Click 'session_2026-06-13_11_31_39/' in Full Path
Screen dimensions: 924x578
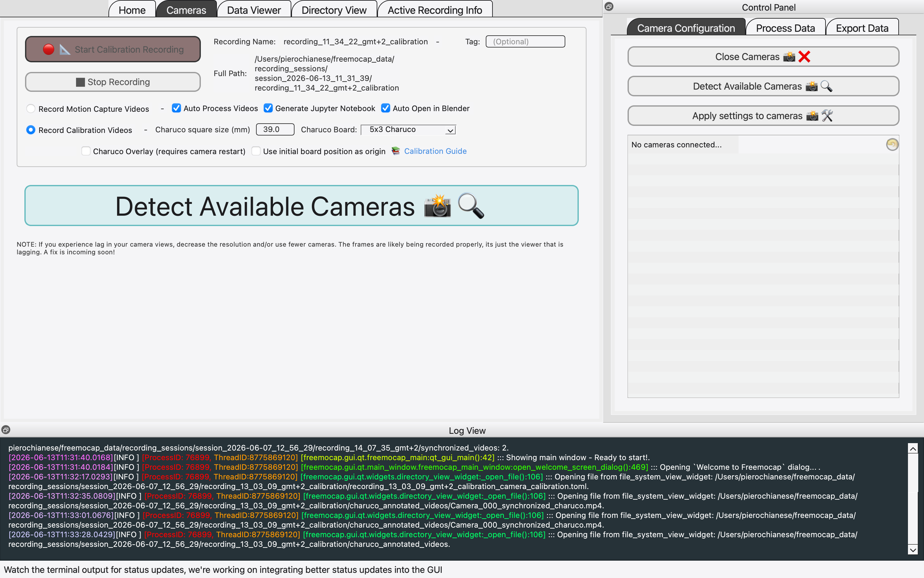pos(313,78)
